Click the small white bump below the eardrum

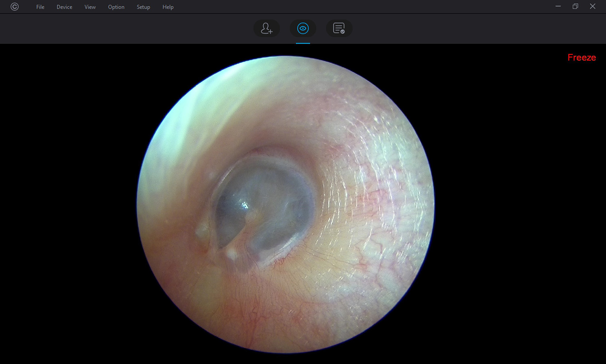[x=231, y=254]
